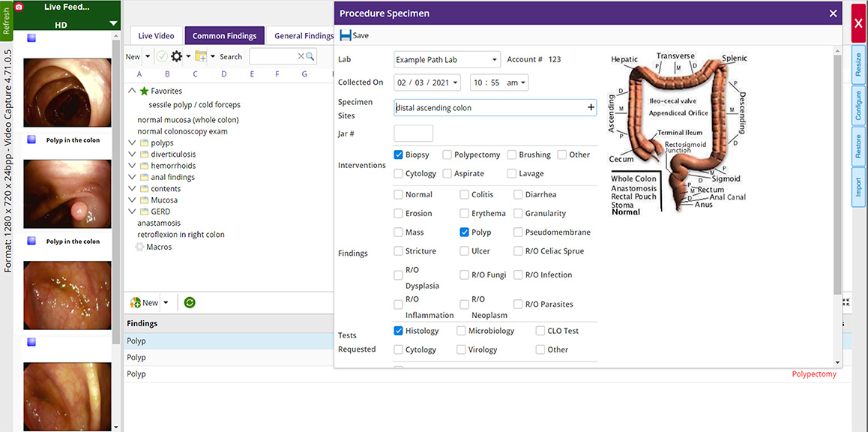
Task: Click the gear settings icon in findings toolbar
Action: (177, 56)
